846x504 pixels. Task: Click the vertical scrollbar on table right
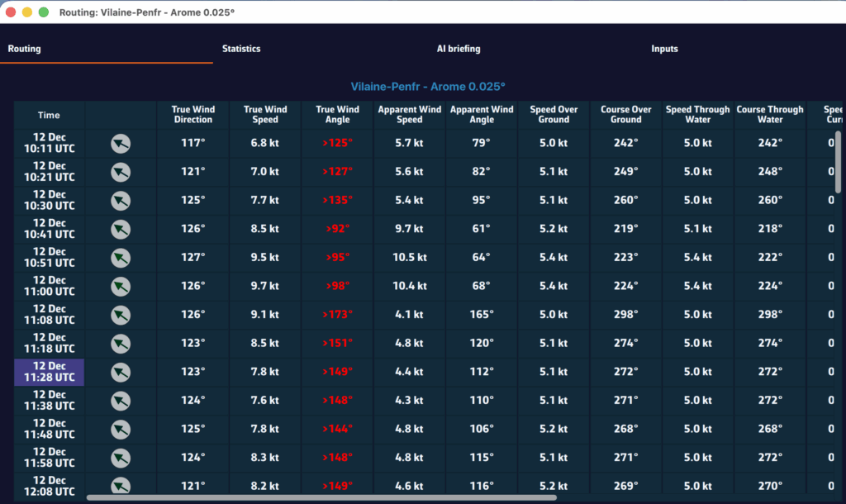[x=839, y=161]
